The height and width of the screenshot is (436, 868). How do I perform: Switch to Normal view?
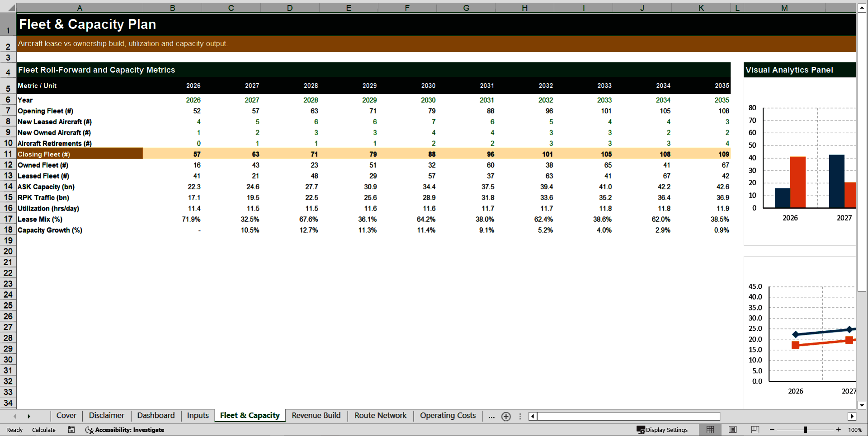[710, 430]
